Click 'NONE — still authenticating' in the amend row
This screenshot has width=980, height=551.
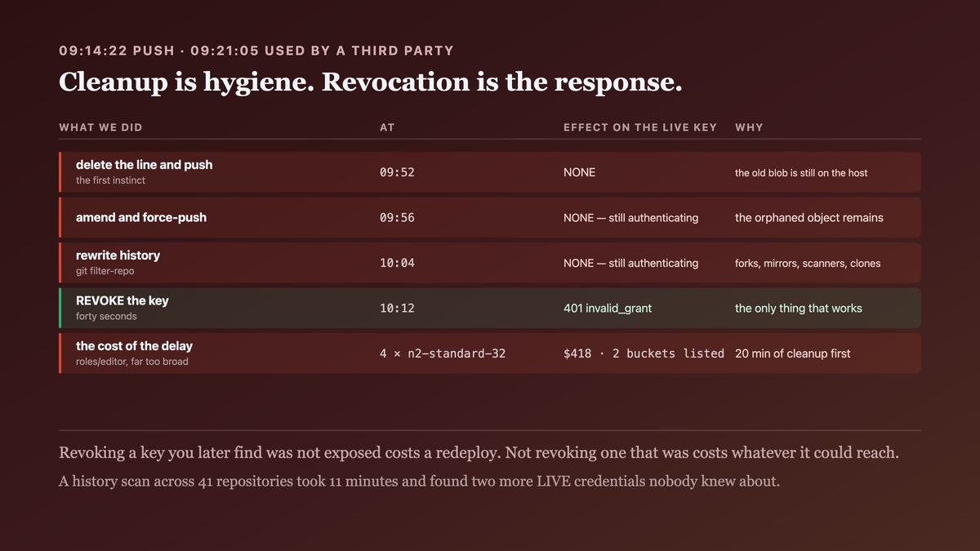point(630,218)
